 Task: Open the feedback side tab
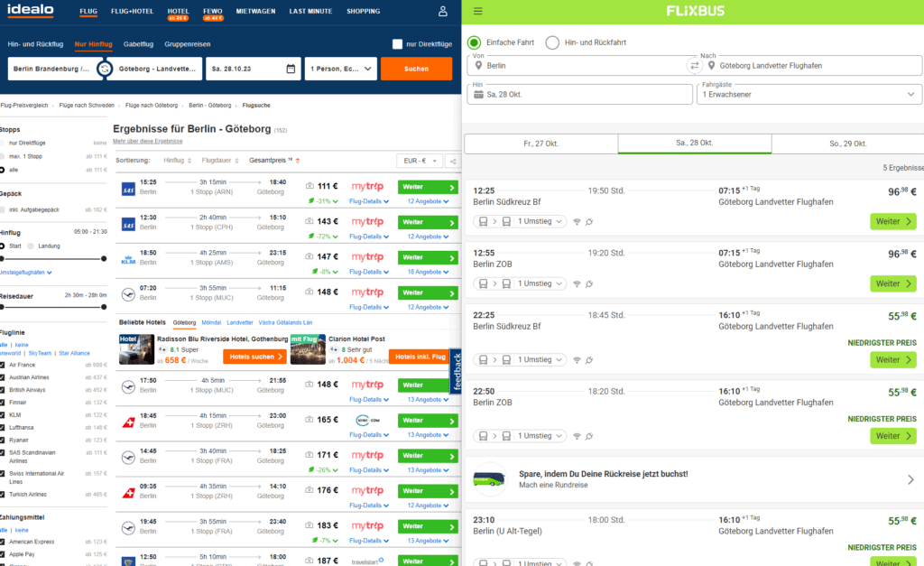456,371
